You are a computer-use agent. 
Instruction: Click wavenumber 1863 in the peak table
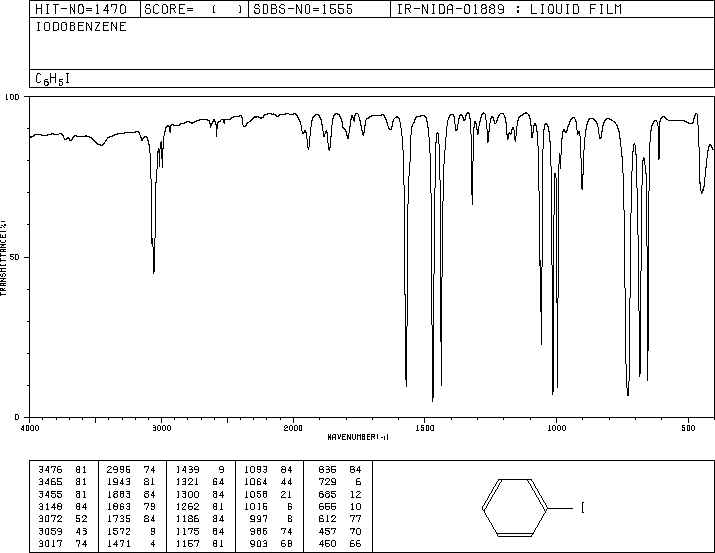pyautogui.click(x=119, y=506)
